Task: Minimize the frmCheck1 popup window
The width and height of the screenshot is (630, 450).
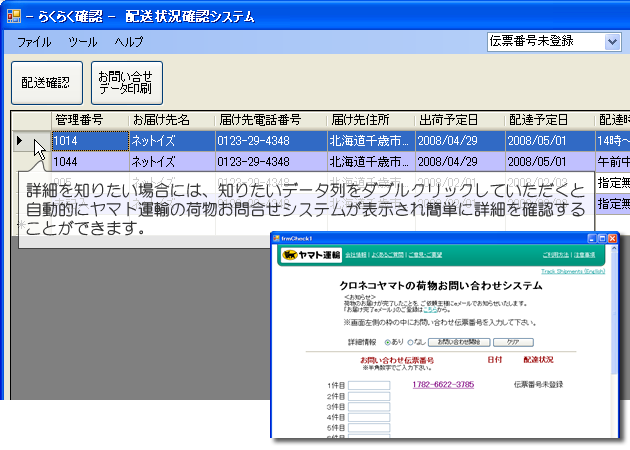Action: 590,239
